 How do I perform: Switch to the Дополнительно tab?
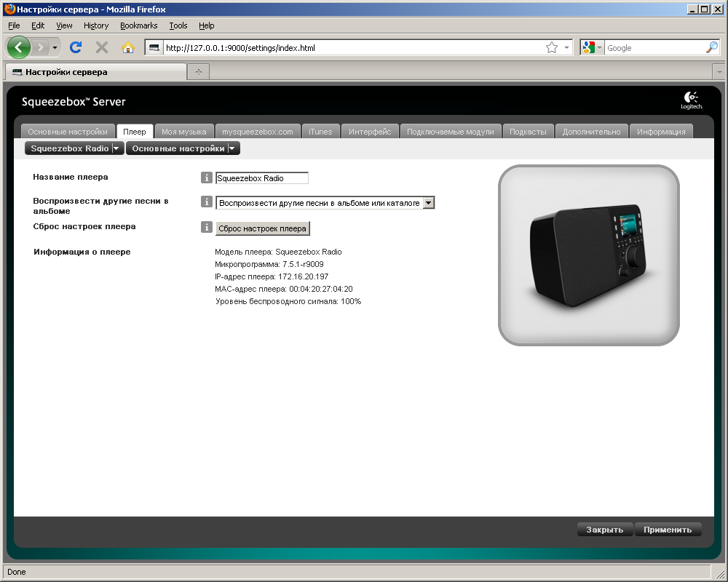tap(591, 132)
